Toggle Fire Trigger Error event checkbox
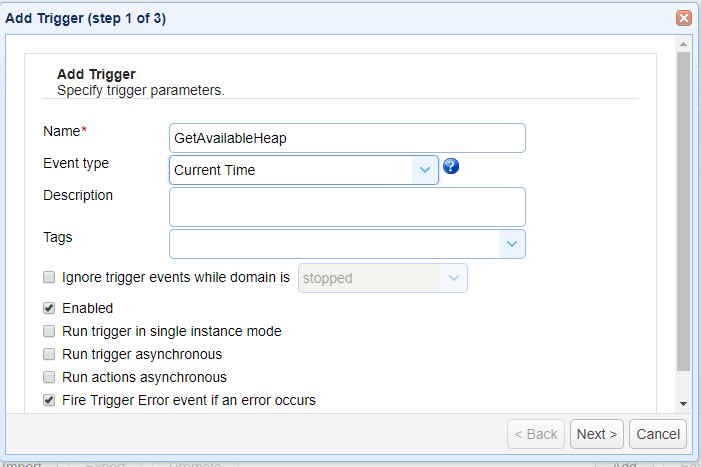Screen dimensions: 701x467 [49, 400]
